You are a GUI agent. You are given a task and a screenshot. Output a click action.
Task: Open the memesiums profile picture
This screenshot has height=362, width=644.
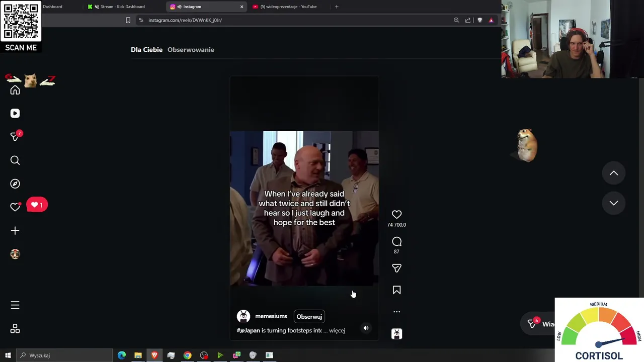coord(244,316)
